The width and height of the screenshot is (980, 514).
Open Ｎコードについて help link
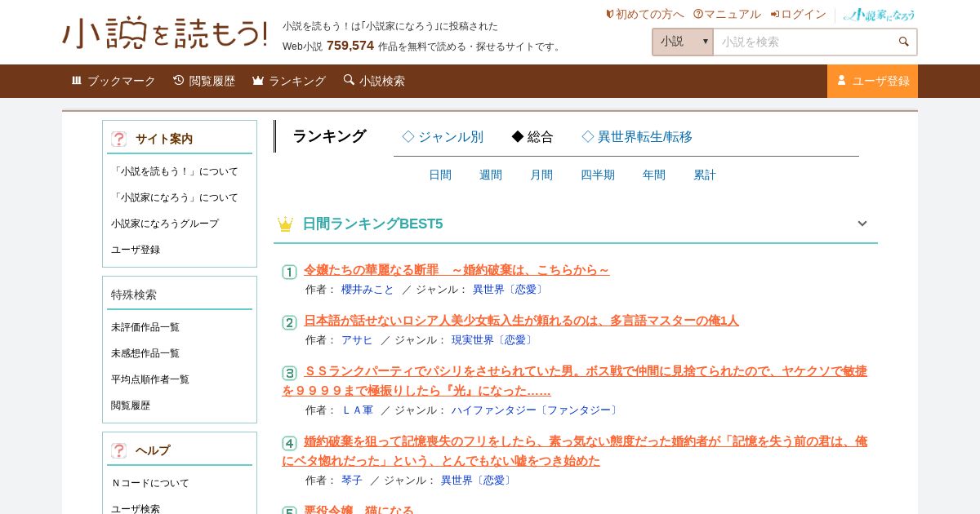tap(150, 483)
